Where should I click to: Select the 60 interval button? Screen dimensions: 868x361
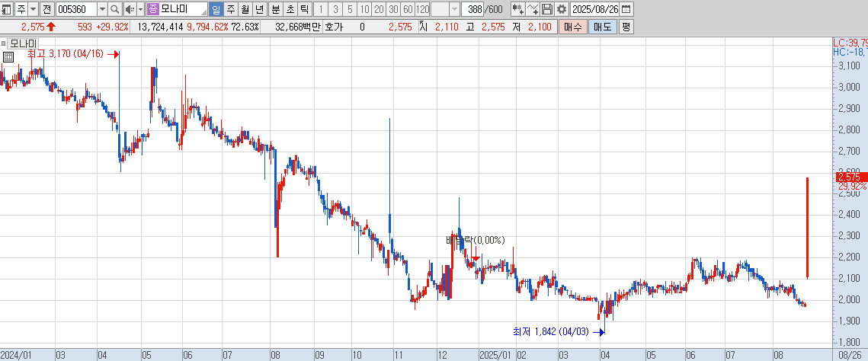pyautogui.click(x=408, y=9)
